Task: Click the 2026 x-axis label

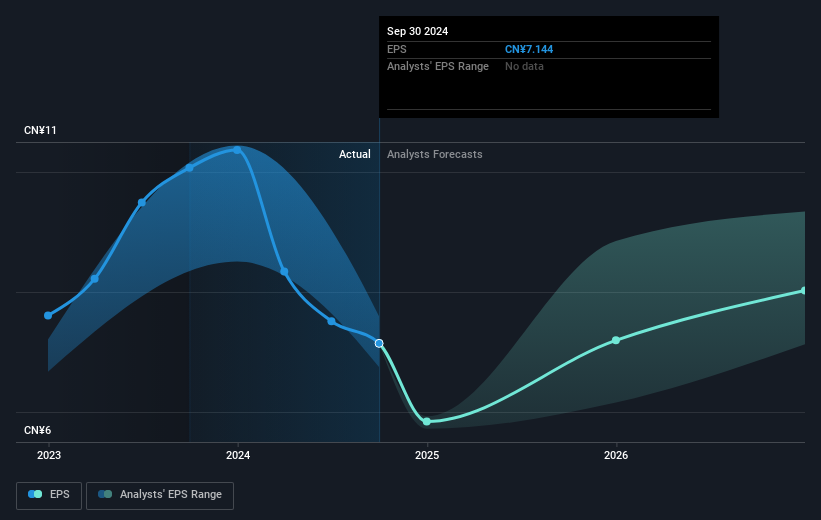Action: click(x=616, y=455)
